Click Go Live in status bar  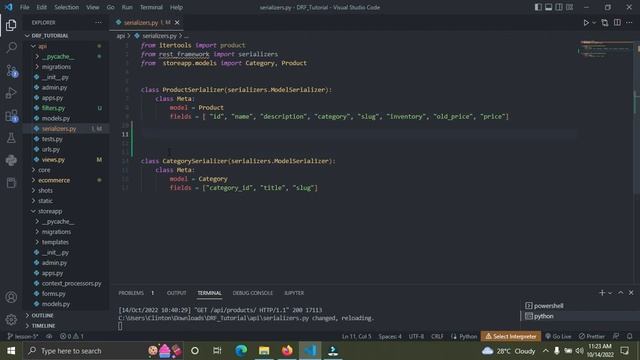[x=558, y=336]
